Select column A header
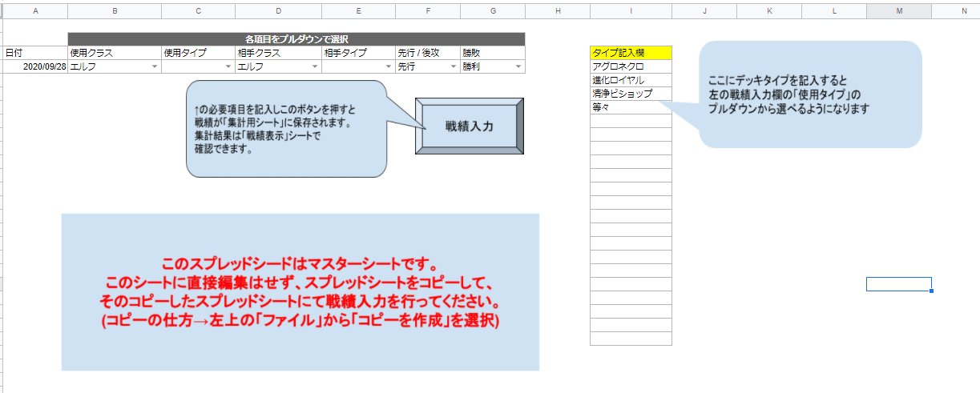The width and height of the screenshot is (980, 393). [34, 10]
